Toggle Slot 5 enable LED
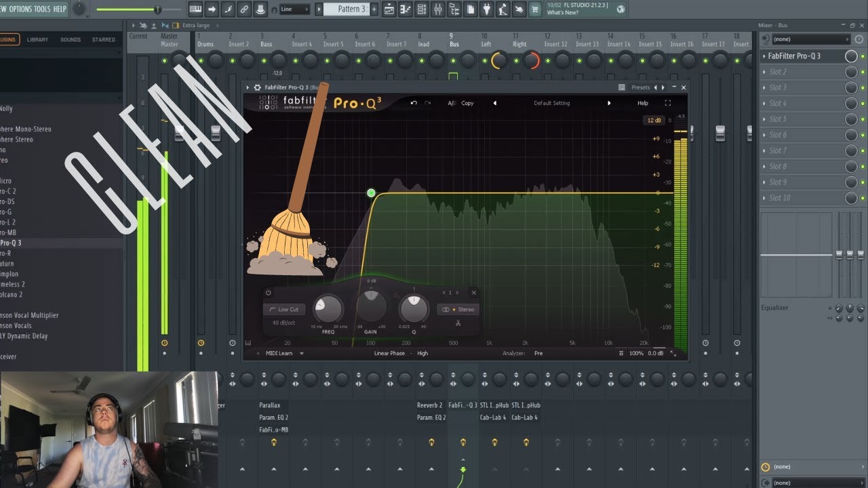The height and width of the screenshot is (488, 868). click(863, 119)
